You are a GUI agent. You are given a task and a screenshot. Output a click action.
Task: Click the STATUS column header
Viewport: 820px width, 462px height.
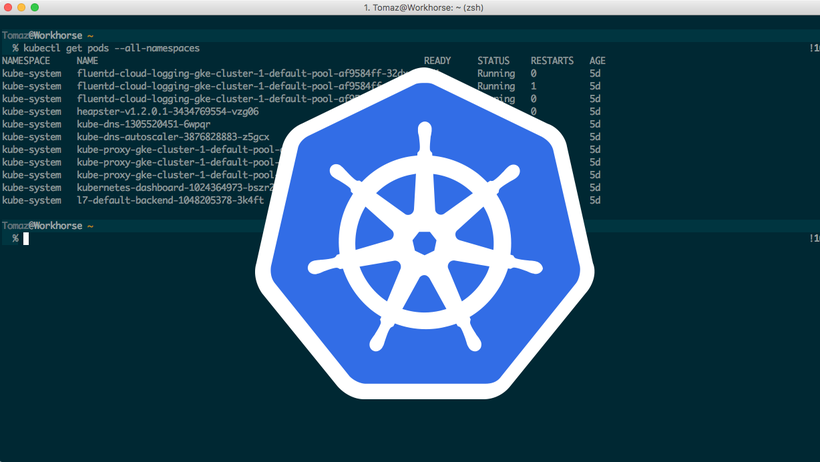(x=493, y=61)
